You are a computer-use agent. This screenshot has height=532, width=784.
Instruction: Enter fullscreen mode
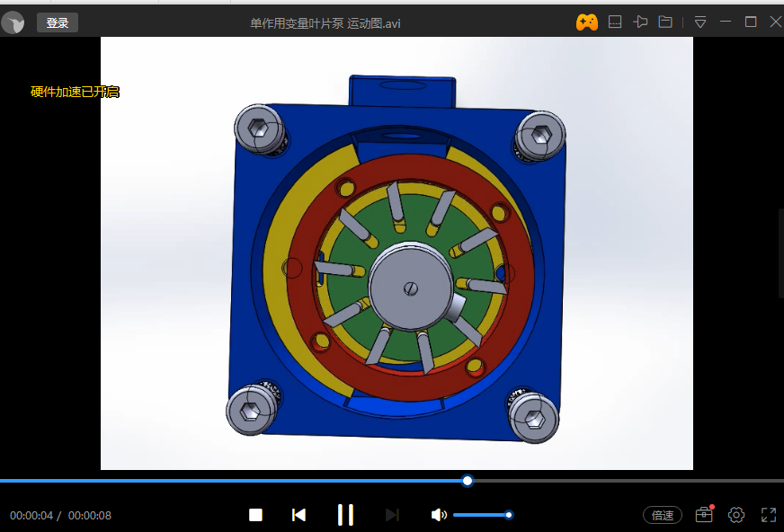(x=769, y=515)
